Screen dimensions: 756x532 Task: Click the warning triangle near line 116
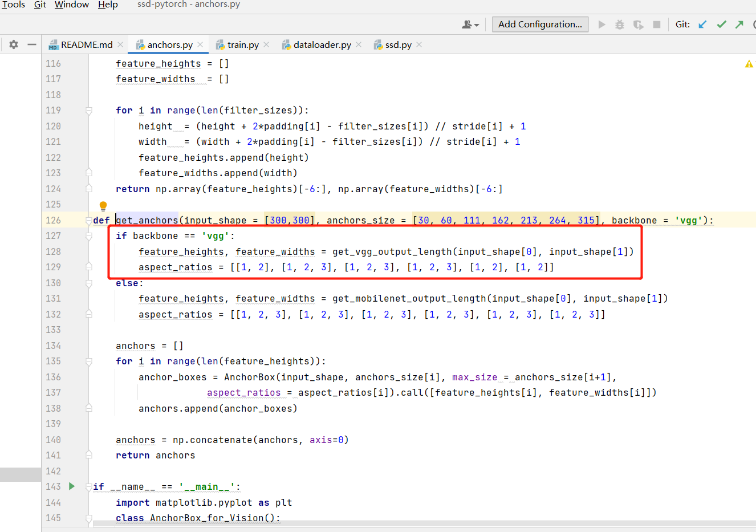pos(749,65)
